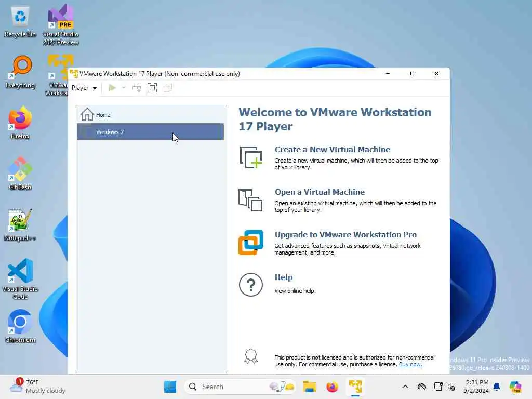Click VMware Player taskbar button
This screenshot has width=532, height=399.
click(x=355, y=387)
